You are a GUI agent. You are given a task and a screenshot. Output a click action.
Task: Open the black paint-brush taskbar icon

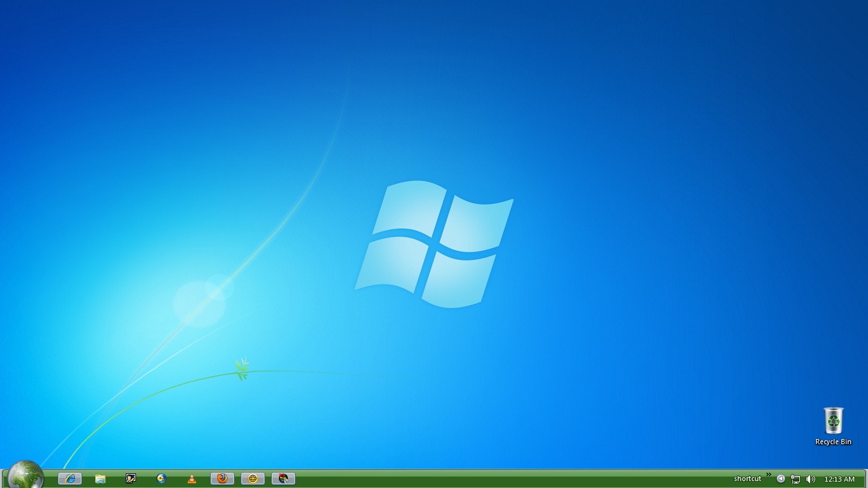[x=131, y=478]
